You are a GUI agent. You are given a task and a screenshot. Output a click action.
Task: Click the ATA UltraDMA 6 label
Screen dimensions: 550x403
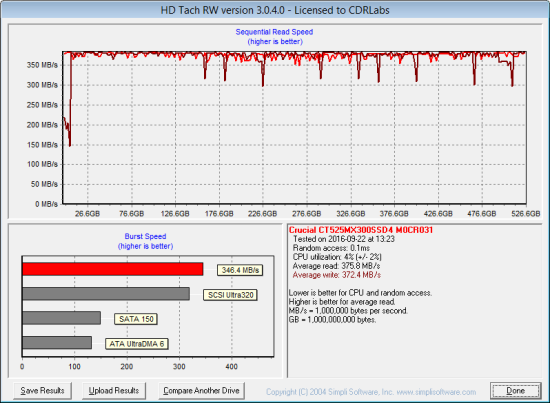click(137, 344)
